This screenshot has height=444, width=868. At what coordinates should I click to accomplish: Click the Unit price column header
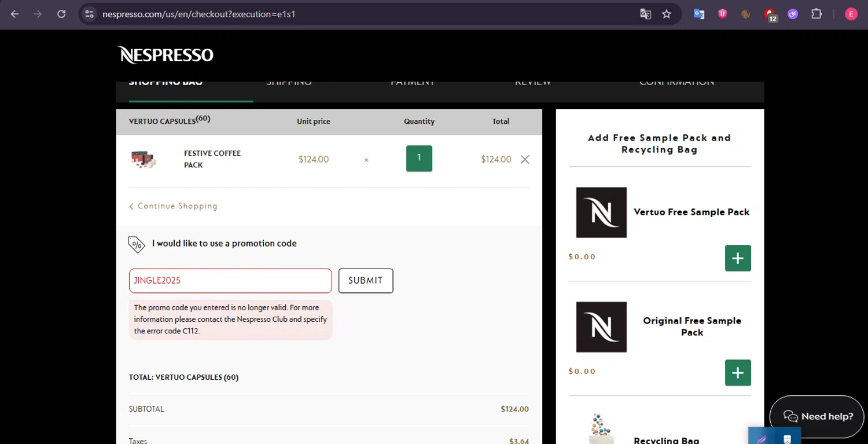point(314,122)
